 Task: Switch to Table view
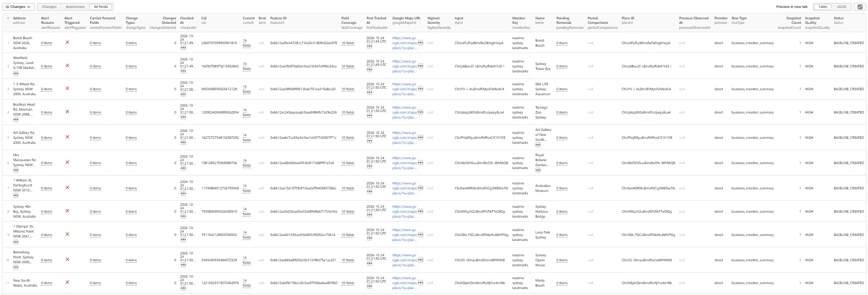823,7
